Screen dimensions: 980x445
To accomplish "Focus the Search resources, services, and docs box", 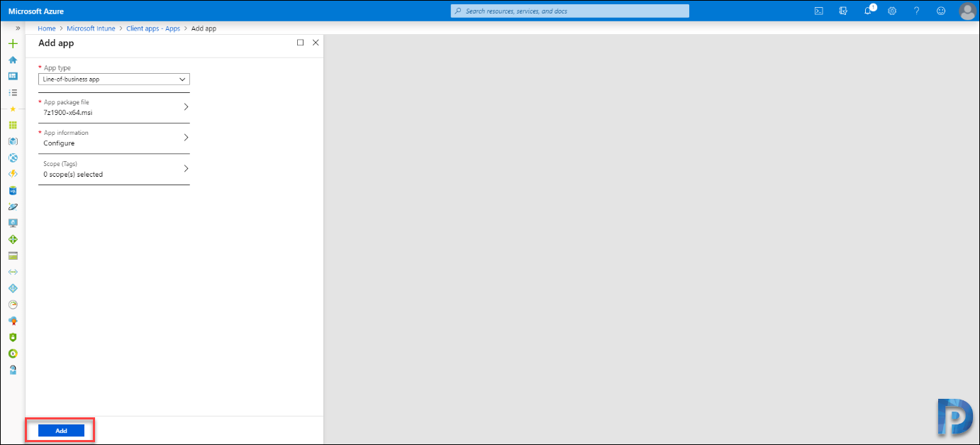I will [x=570, y=11].
